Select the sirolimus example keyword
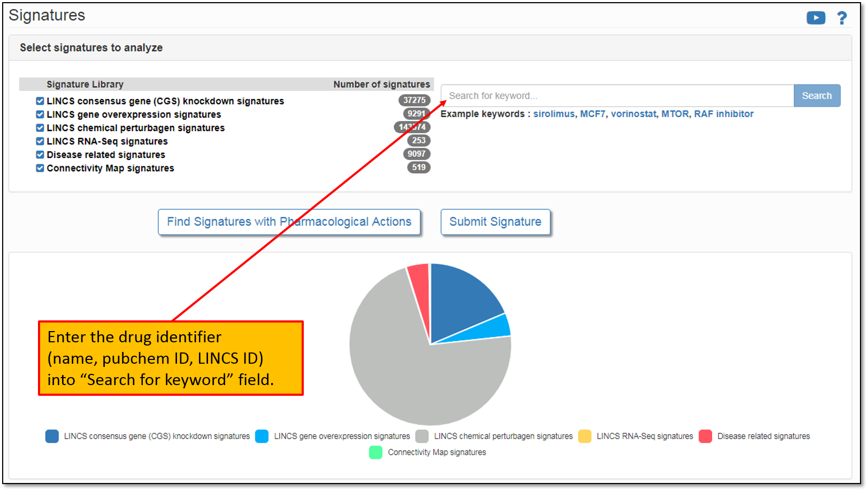Image resolution: width=868 pixels, height=491 pixels. coord(554,114)
